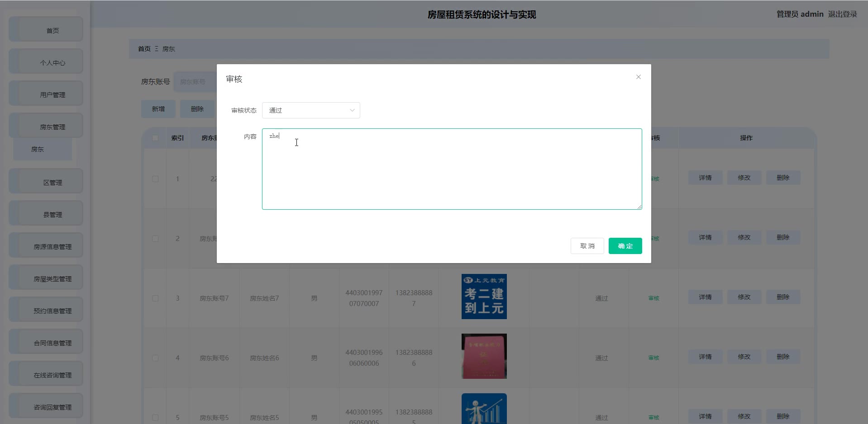Open 合同信息管理 in the sidebar
The image size is (868, 424).
pos(46,342)
